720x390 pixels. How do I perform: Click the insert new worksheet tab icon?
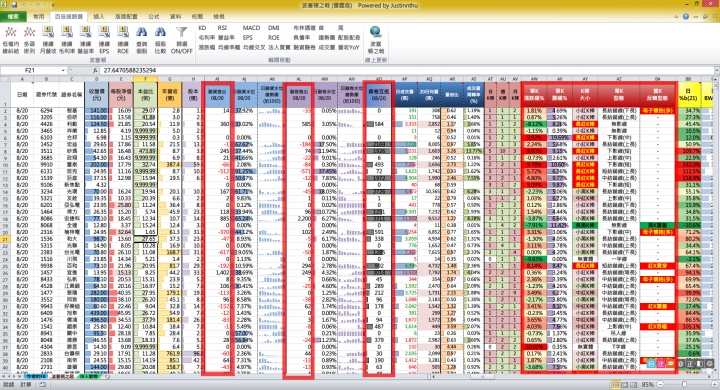tap(107, 376)
